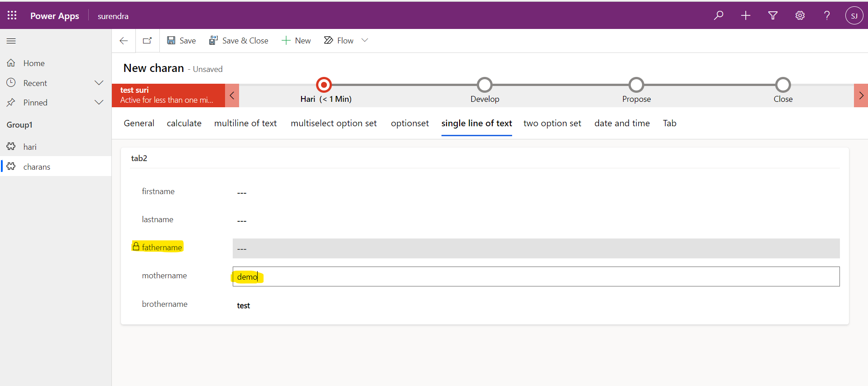Viewport: 868px width, 386px height.
Task: Open the app launcher waffle icon
Action: pos(12,16)
